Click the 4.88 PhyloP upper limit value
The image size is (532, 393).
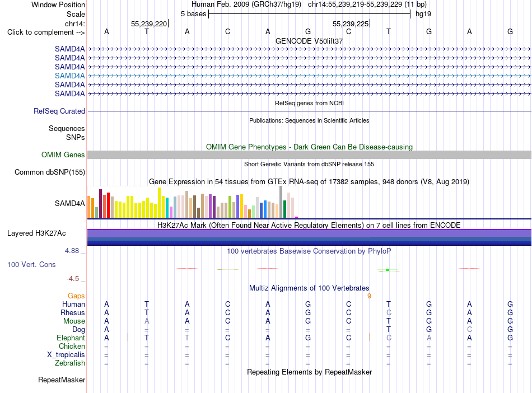72,251
